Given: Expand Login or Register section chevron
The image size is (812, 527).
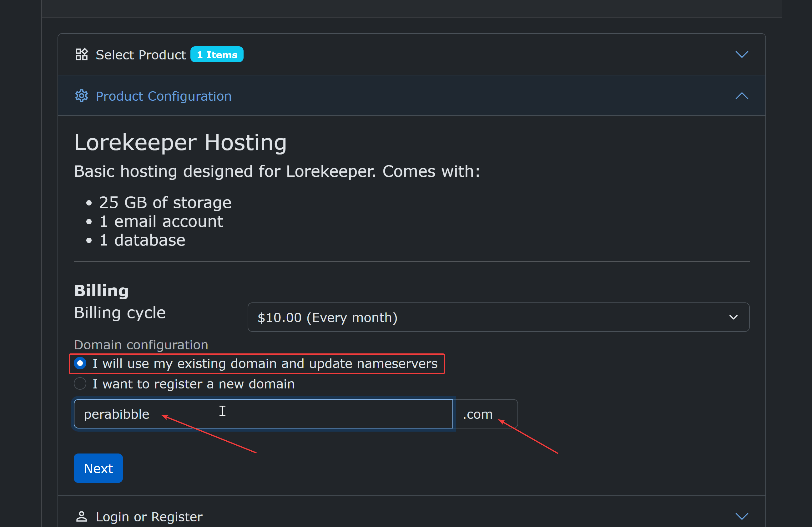Looking at the screenshot, I should pos(741,516).
